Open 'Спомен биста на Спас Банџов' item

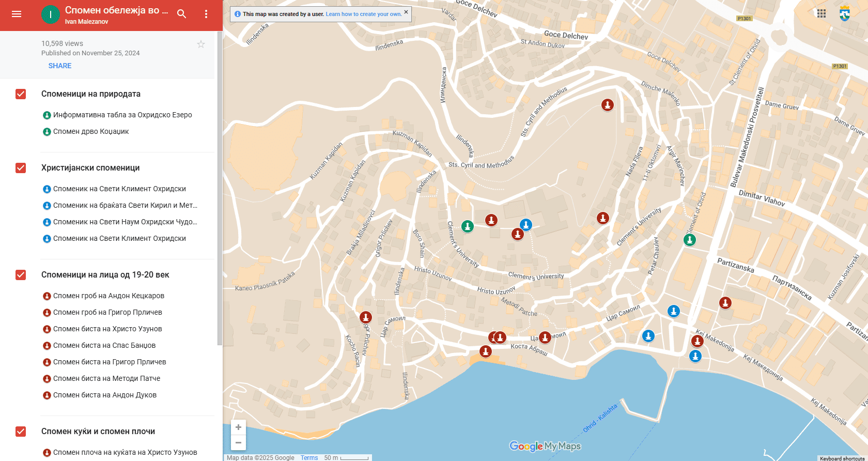click(104, 345)
